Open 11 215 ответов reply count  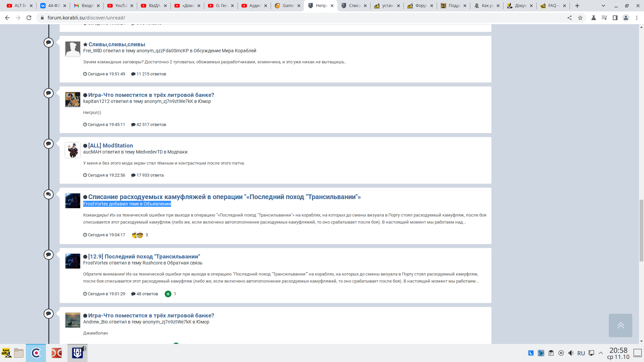(149, 74)
